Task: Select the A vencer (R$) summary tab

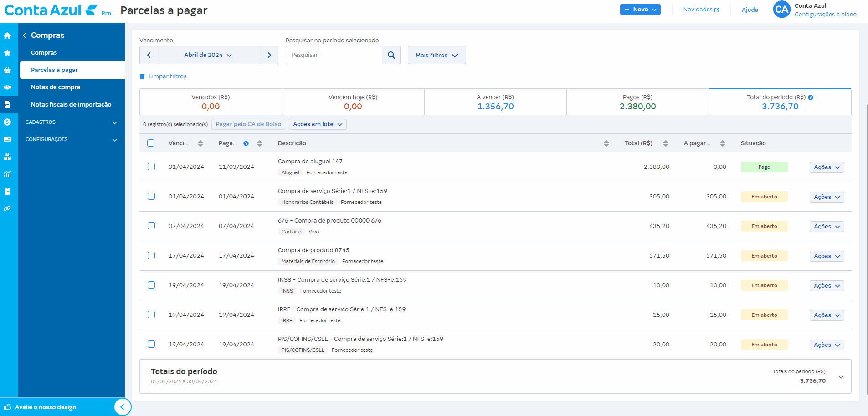Action: [495, 102]
